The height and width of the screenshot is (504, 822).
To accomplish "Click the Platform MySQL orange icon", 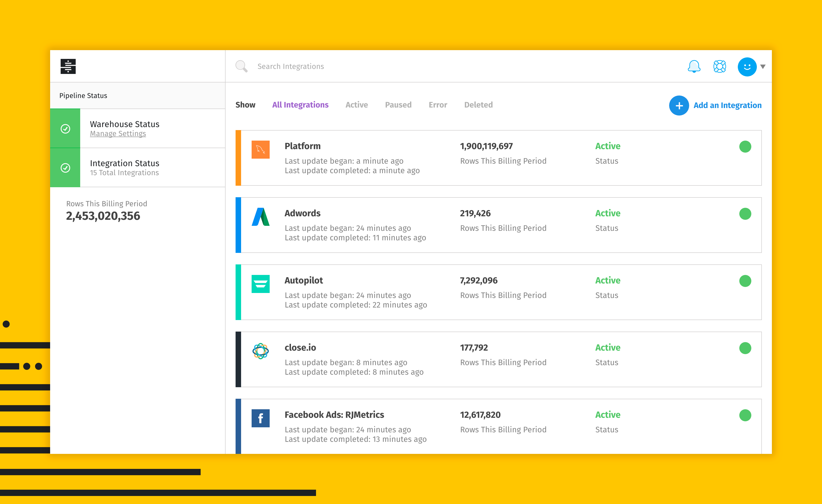I will pyautogui.click(x=260, y=150).
